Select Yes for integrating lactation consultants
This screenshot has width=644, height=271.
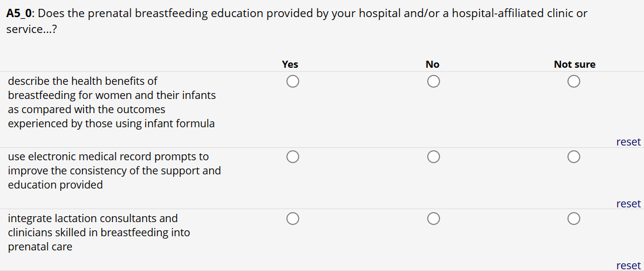[292, 219]
